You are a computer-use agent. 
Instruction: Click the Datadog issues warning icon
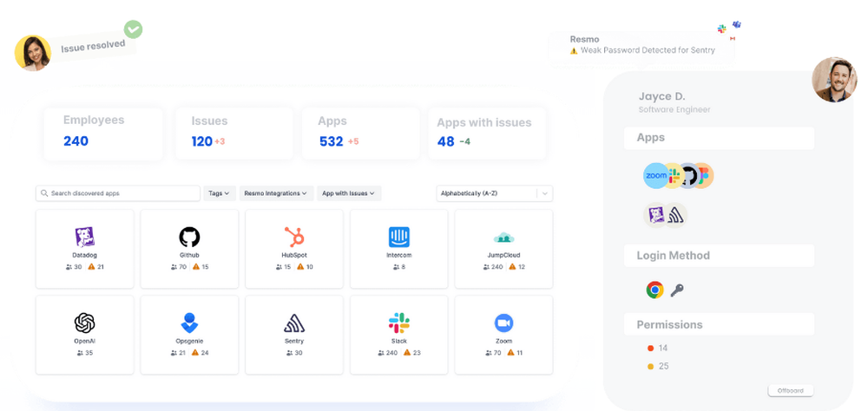(91, 266)
